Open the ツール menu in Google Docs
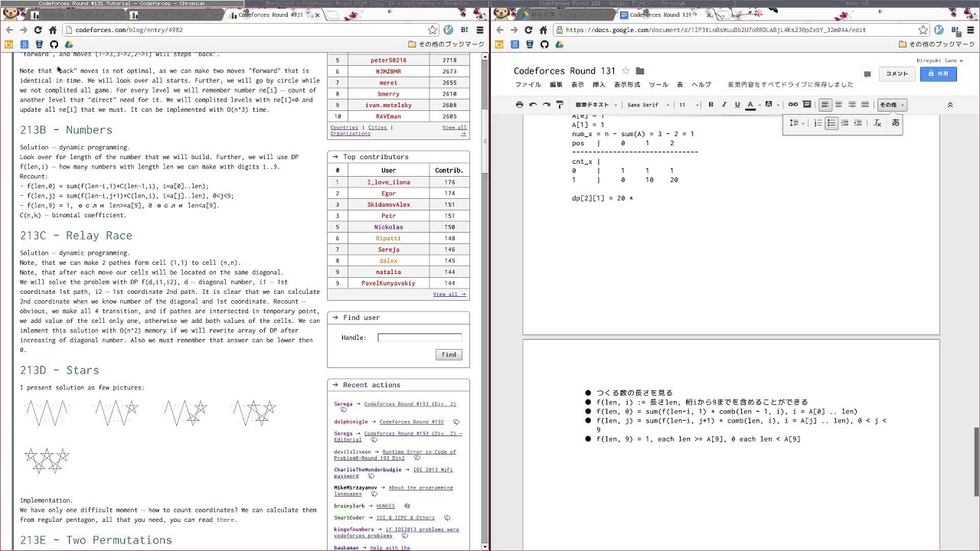Image resolution: width=980 pixels, height=551 pixels. [658, 85]
